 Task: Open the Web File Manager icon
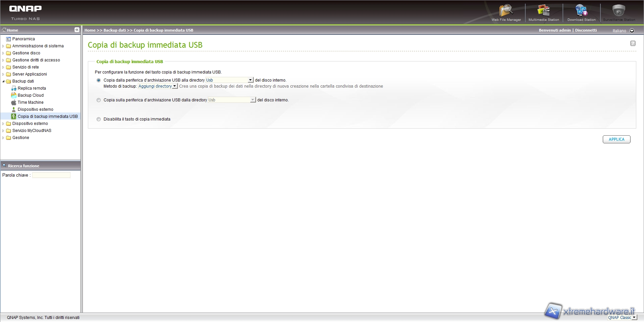506,11
